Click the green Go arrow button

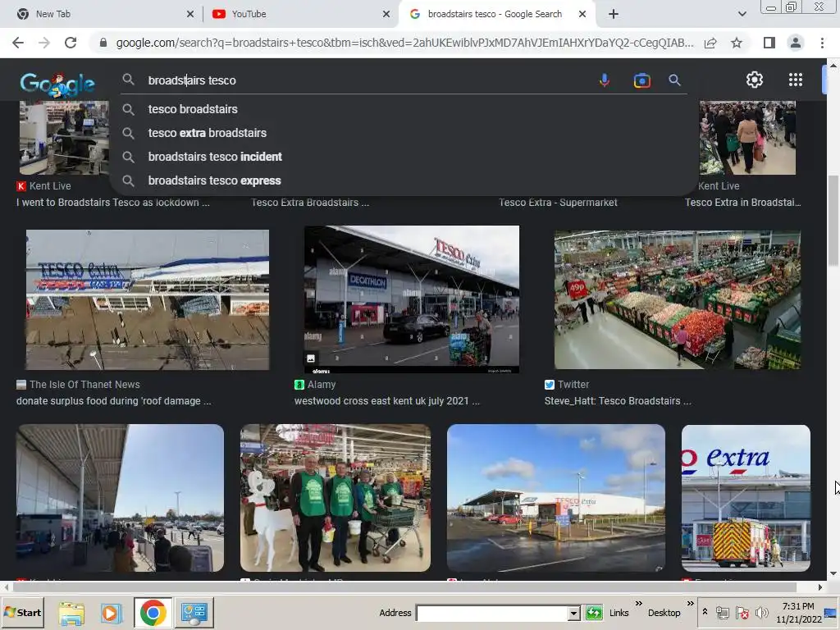594,613
